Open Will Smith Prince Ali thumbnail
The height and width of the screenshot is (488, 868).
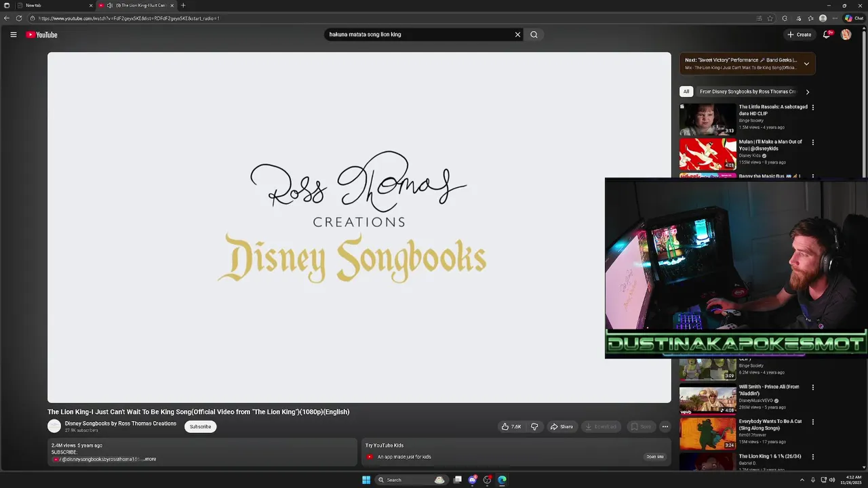(707, 399)
